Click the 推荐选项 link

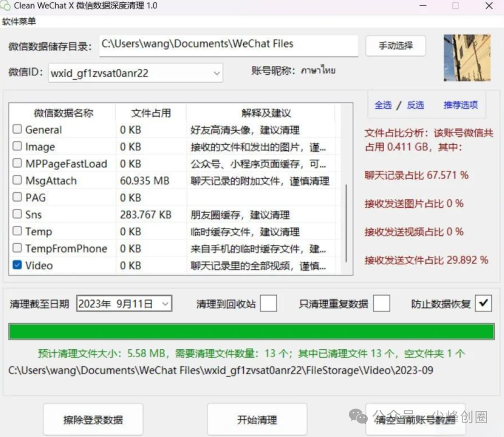(461, 105)
